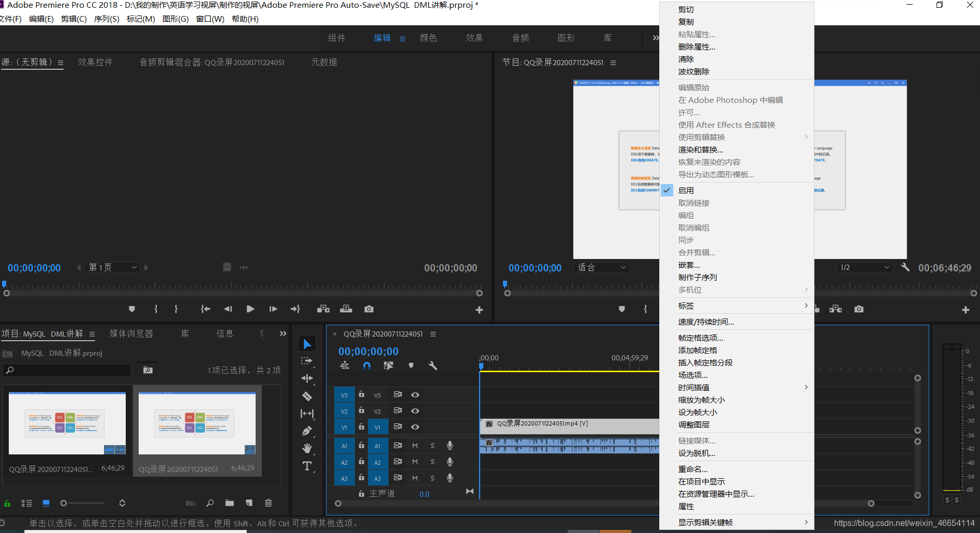Click Export Frame camera in Source monitor
Image resolution: width=980 pixels, height=533 pixels.
tap(369, 309)
